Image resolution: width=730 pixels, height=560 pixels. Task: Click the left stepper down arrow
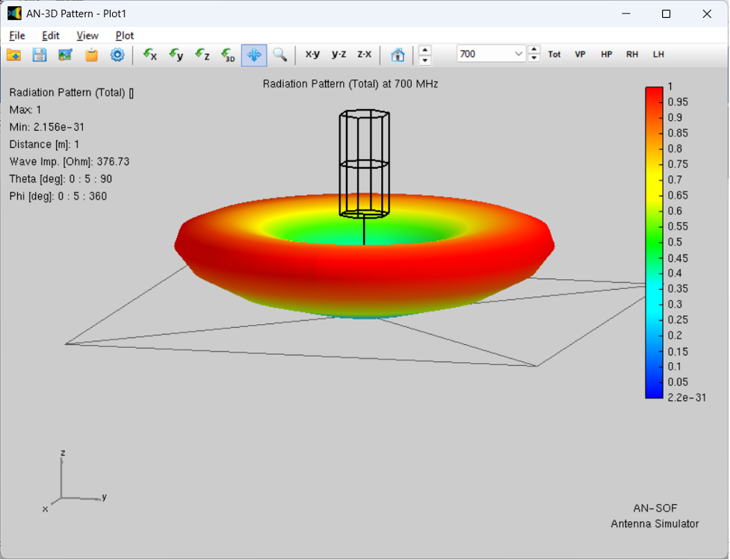424,59
